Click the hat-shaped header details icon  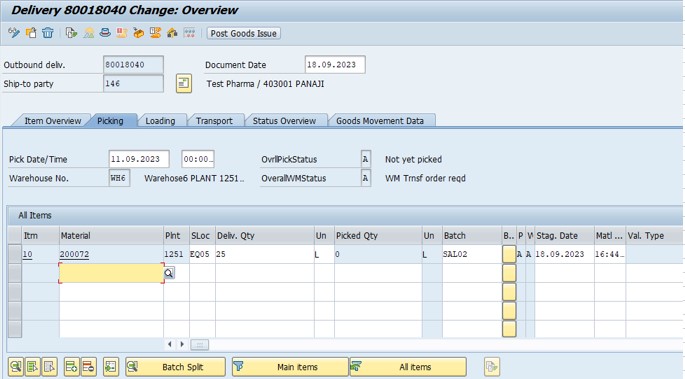coord(105,33)
